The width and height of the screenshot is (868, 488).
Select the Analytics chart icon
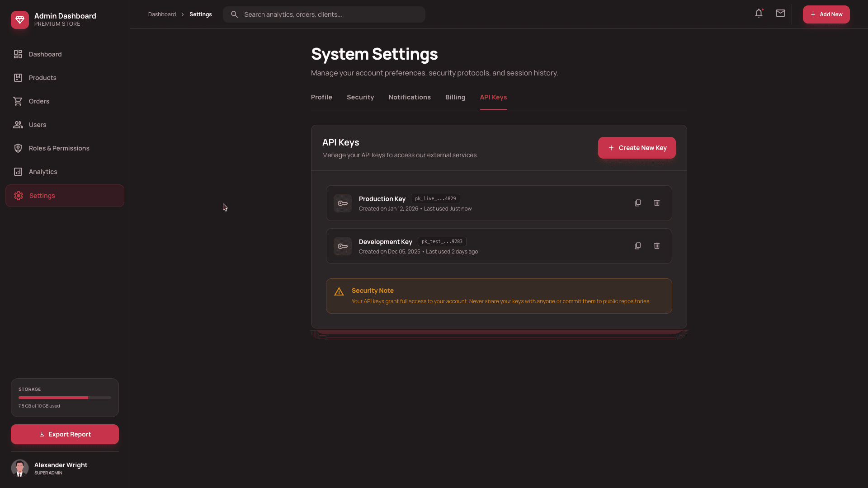18,171
